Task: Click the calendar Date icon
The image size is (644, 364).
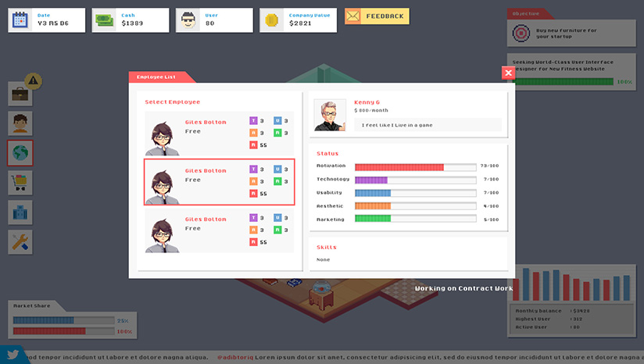Action: (x=20, y=20)
